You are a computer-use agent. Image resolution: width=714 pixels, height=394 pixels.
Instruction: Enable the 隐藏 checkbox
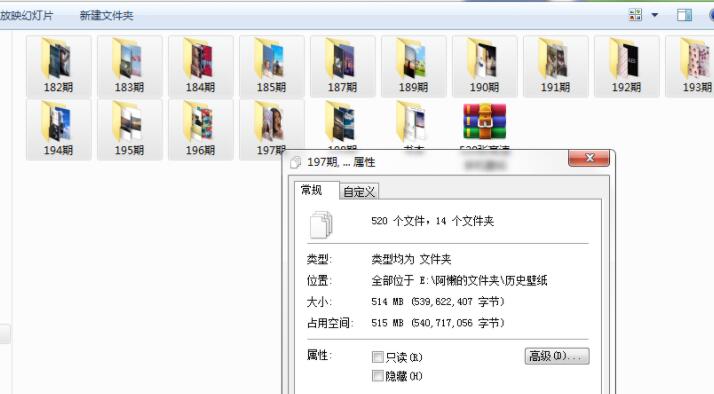(377, 376)
